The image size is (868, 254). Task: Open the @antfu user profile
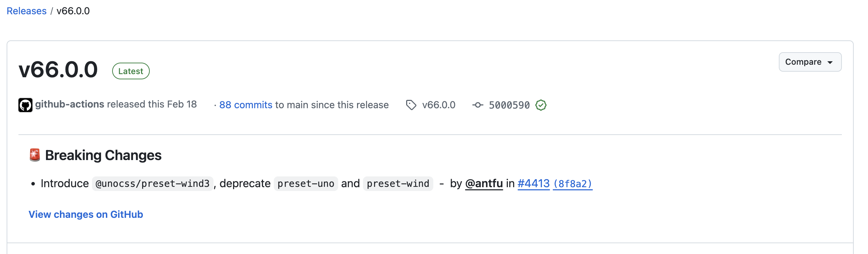tap(484, 183)
